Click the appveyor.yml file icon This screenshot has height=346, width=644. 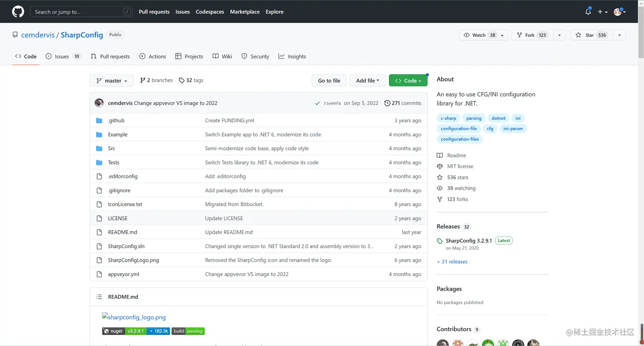coord(99,274)
